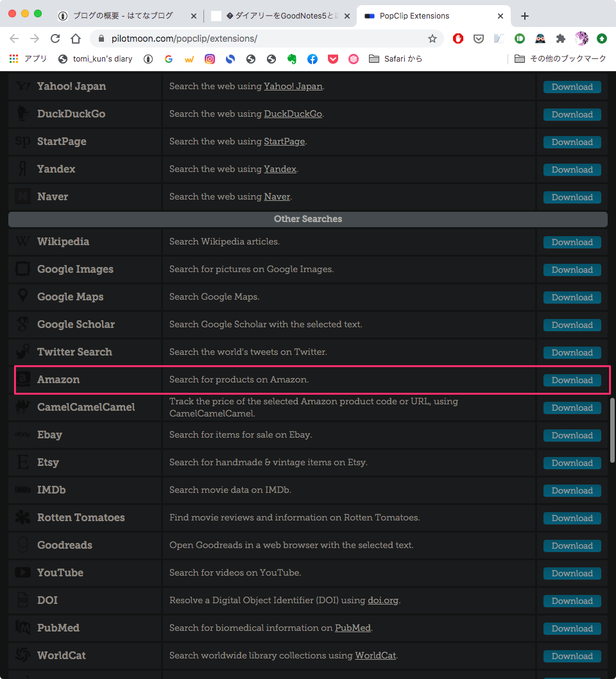The height and width of the screenshot is (679, 616).
Task: Click the Amazon extension icon
Action: click(x=23, y=379)
